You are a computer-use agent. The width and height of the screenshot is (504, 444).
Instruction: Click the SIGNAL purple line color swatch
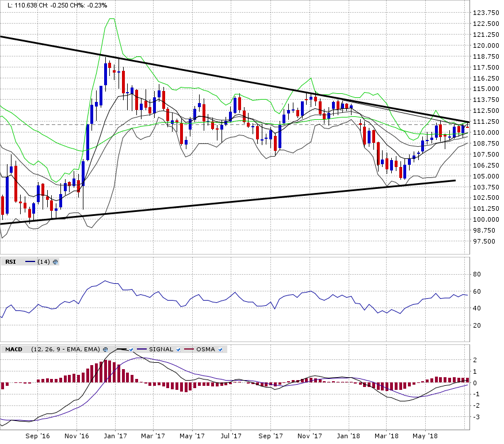pos(142,350)
